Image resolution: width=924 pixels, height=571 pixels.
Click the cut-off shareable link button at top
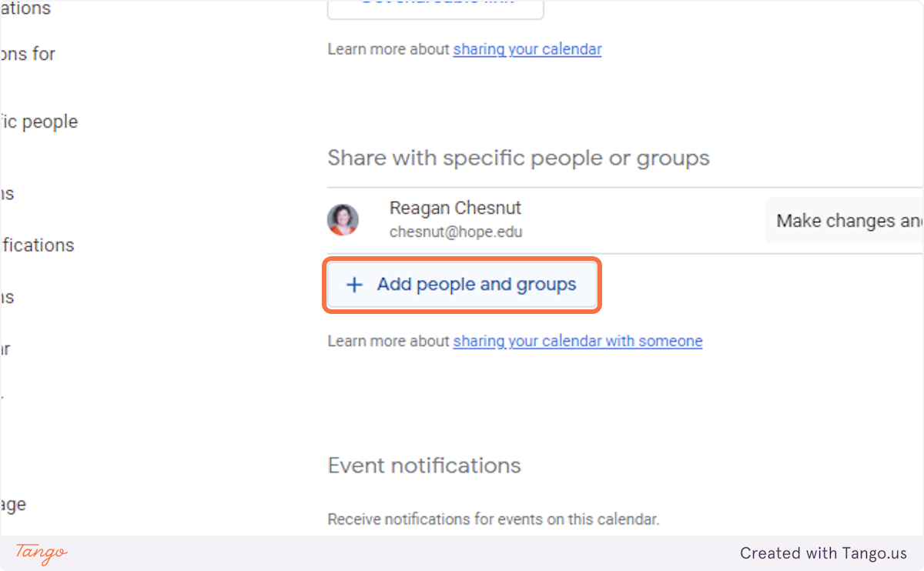click(x=435, y=6)
